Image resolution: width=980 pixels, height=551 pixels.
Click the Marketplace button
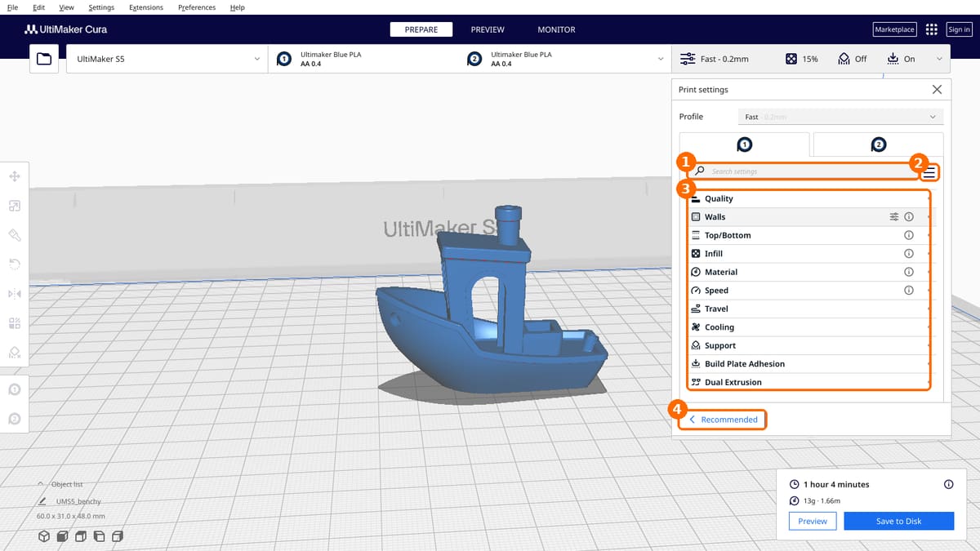pos(895,29)
